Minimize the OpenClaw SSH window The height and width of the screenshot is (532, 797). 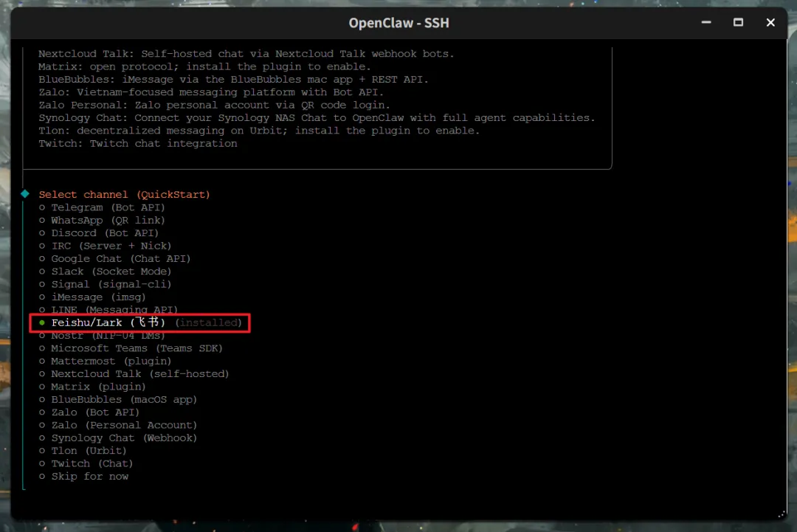point(706,22)
